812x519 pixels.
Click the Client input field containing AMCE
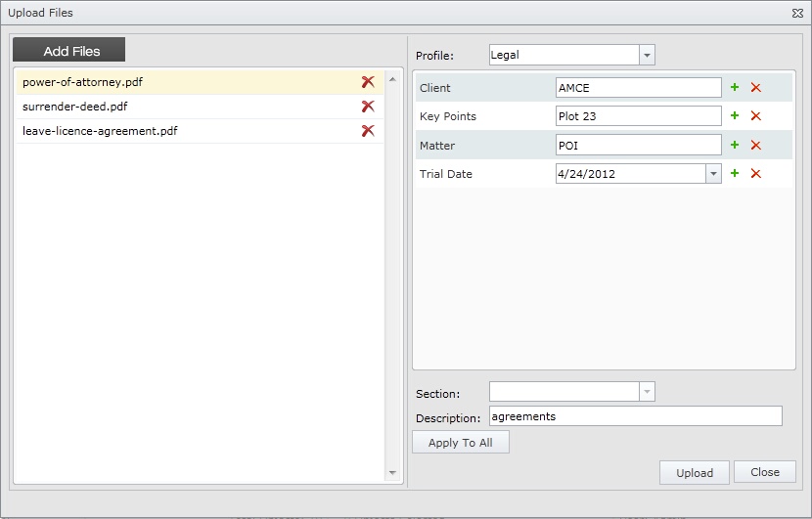point(639,87)
